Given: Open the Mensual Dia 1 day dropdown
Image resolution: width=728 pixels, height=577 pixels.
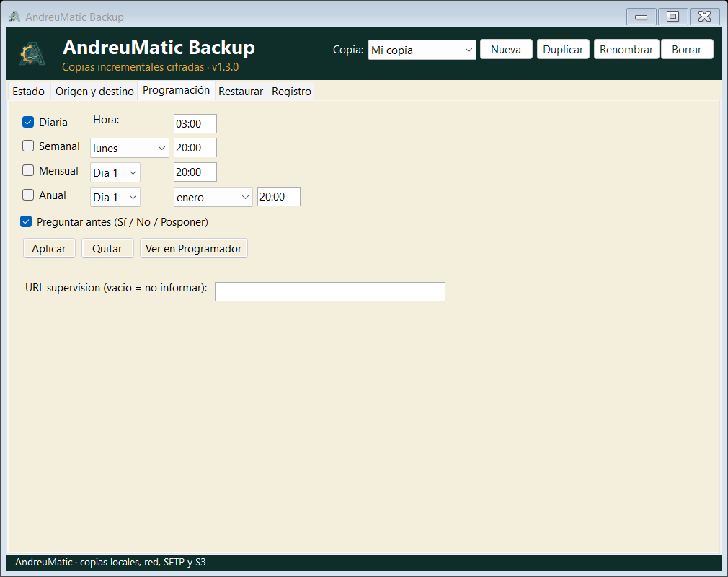Looking at the screenshot, I should (x=115, y=172).
